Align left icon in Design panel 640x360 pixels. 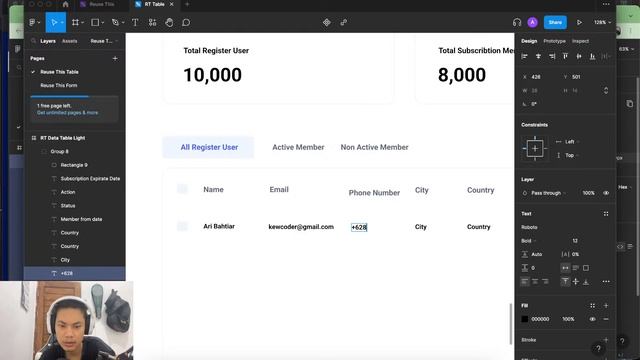pyautogui.click(x=524, y=56)
